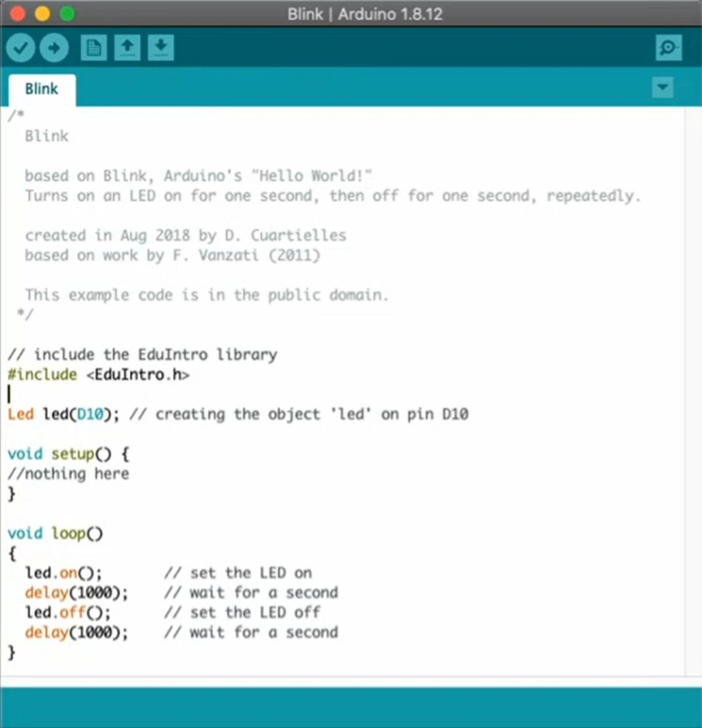
Task: Create a new sketch file
Action: [94, 48]
